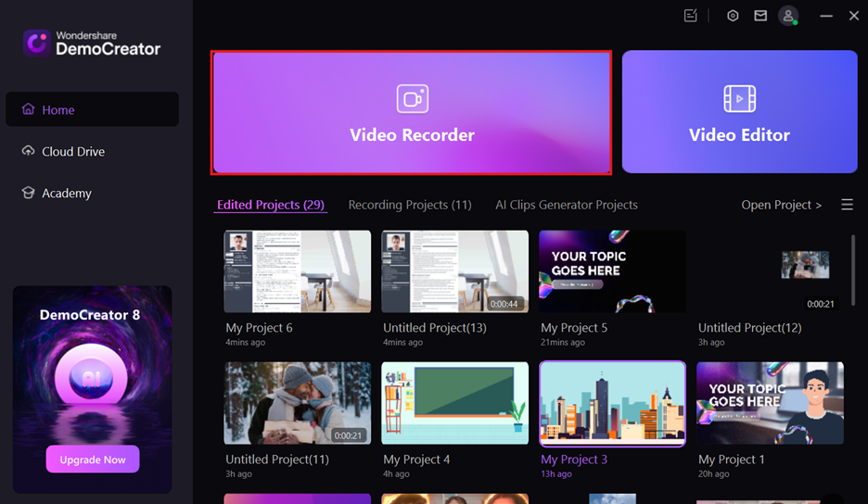Click the film icon on Video Editor
Screen dimensions: 868x504
click(740, 98)
